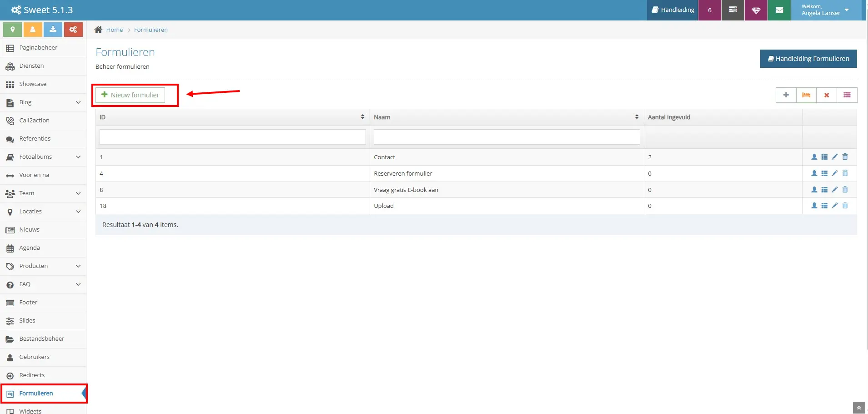The height and width of the screenshot is (414, 868).
Task: Edit Vraag gratis E-book aan form
Action: point(835,190)
